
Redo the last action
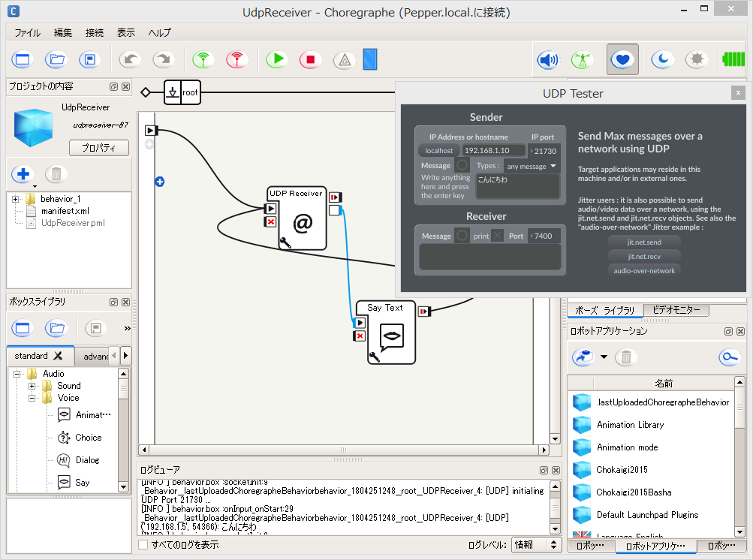(x=164, y=60)
